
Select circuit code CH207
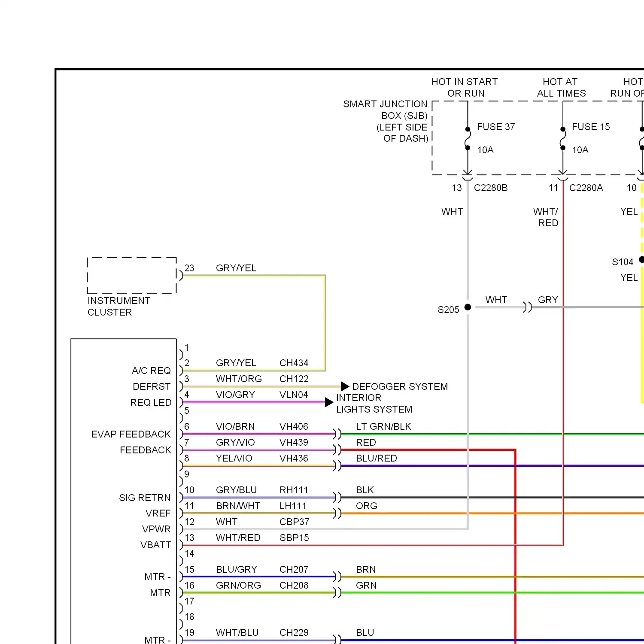(294, 569)
